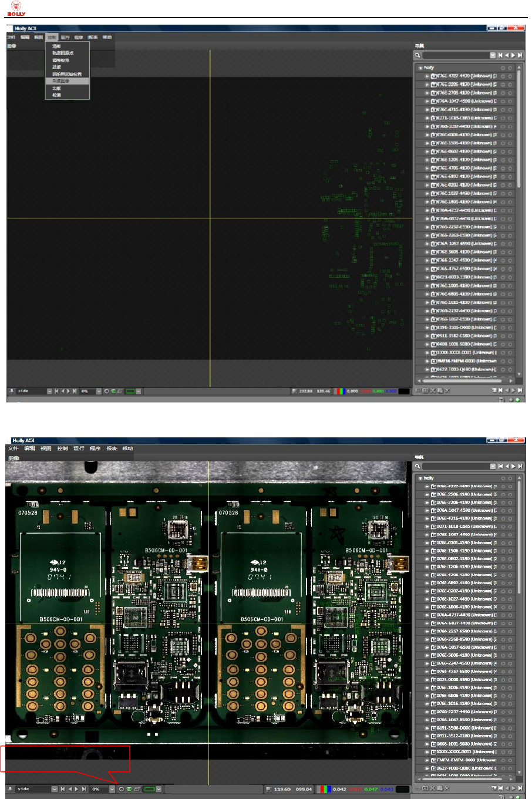Image resolution: width=532 pixels, height=799 pixels.
Task: Jump to first item using lower navigation search arrows
Action: [500, 466]
